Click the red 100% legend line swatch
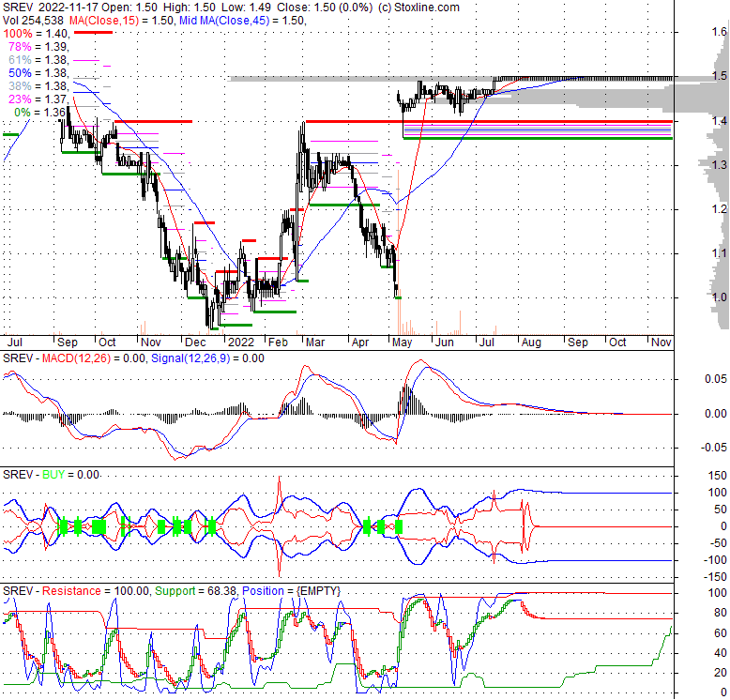The width and height of the screenshot is (730, 700). (x=93, y=32)
